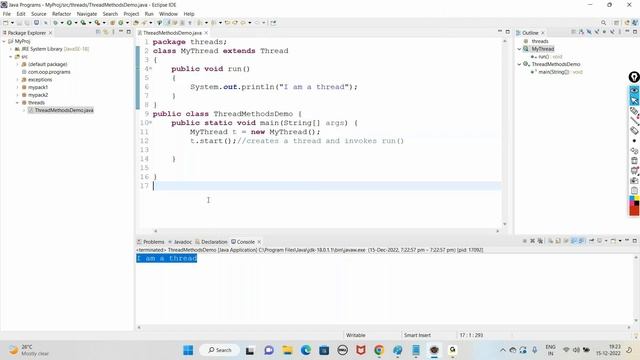Collapse the MyProj project node
640x360 pixels.
pos(4,41)
